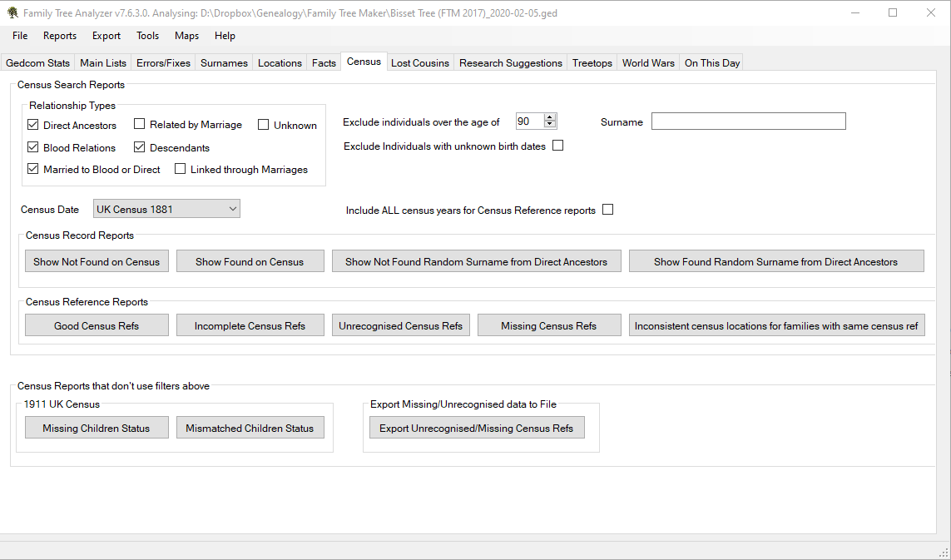Open the Census Date dropdown
The width and height of the screenshot is (951, 560).
232,208
